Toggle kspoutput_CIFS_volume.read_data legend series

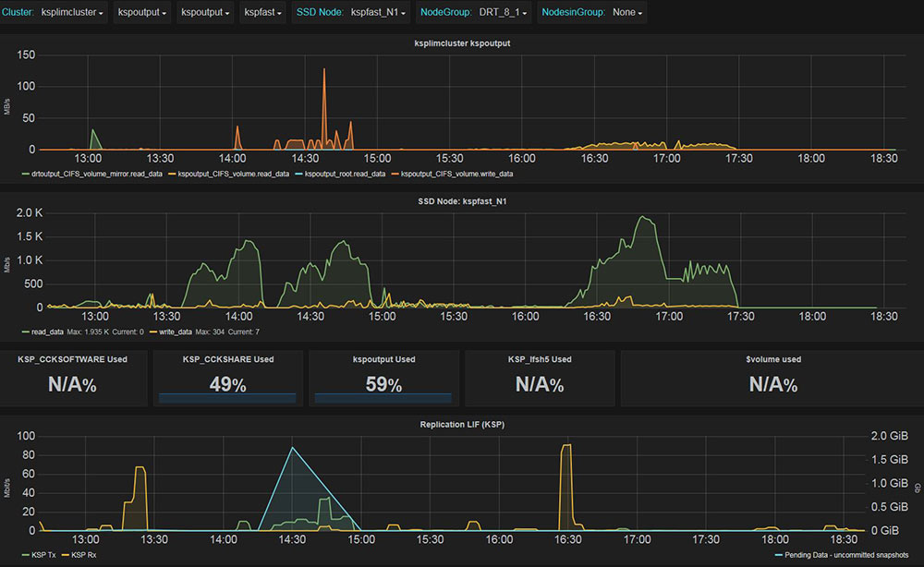coord(228,175)
